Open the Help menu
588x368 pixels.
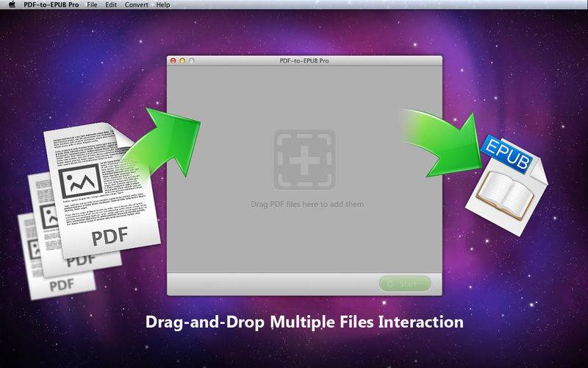click(163, 5)
